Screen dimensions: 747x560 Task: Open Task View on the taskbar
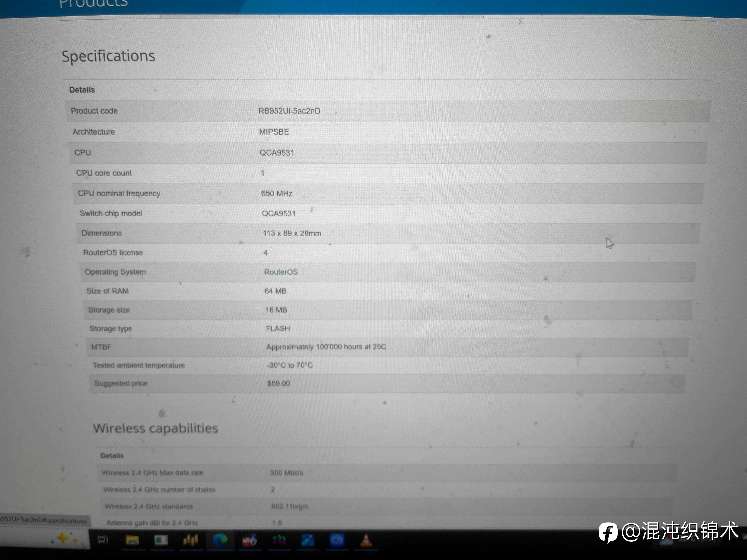[x=103, y=540]
